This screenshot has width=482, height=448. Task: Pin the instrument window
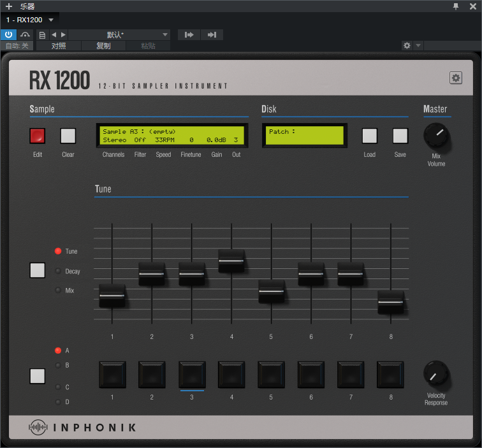(456, 6)
